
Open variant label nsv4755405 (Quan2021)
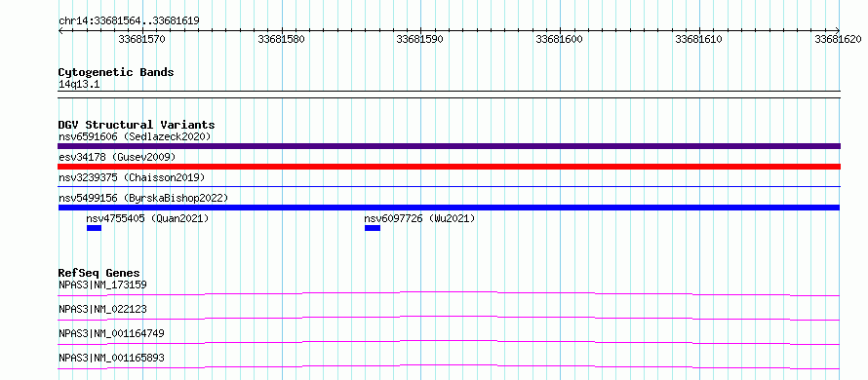point(147,218)
